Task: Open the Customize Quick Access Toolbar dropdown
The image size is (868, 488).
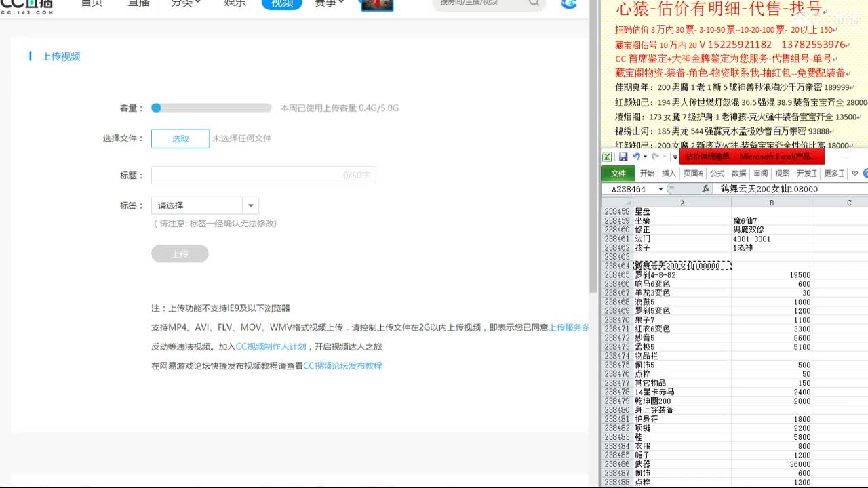Action: [675, 157]
